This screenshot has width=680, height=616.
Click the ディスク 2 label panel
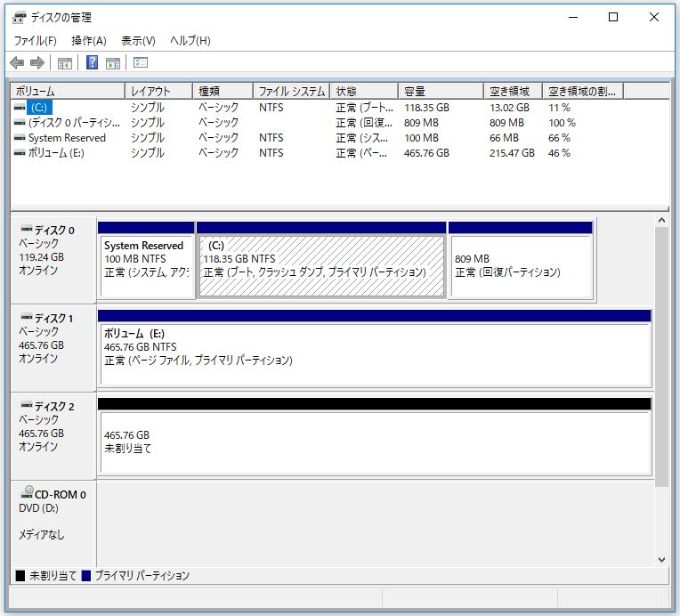tap(53, 436)
